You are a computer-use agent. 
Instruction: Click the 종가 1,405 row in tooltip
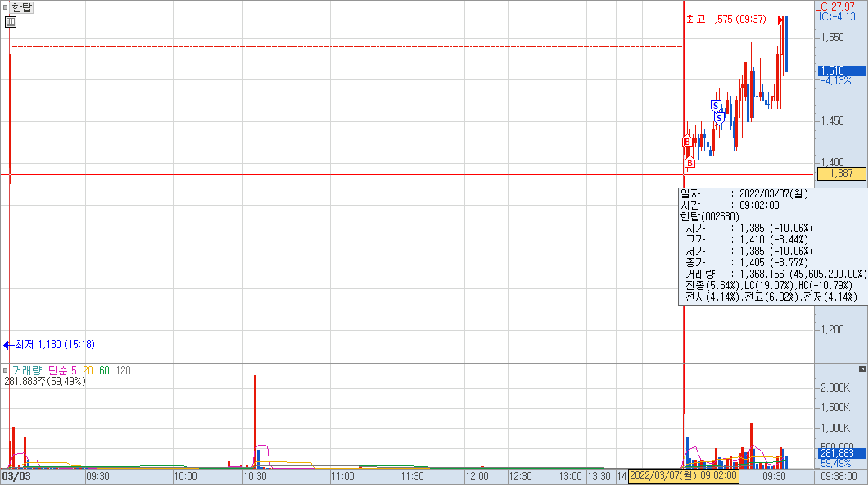point(747,262)
